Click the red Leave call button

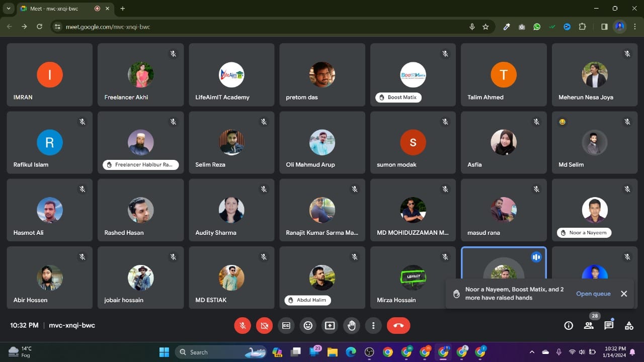coord(398,326)
